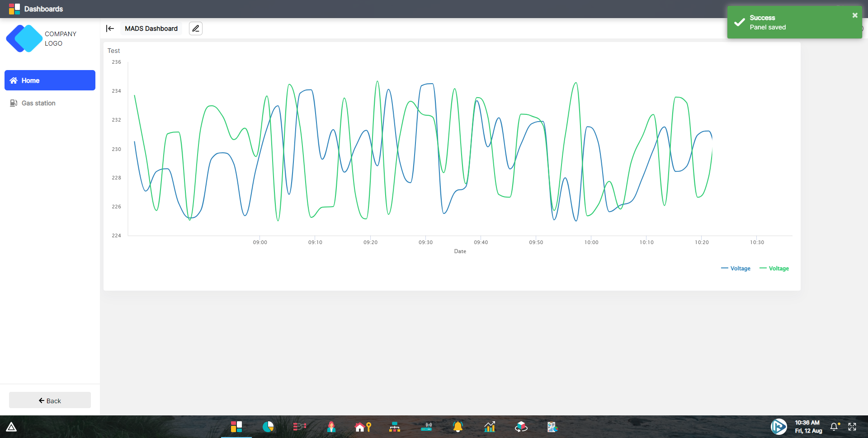The width and height of the screenshot is (868, 438).
Task: Dismiss the Panel saved success notification
Action: [855, 15]
